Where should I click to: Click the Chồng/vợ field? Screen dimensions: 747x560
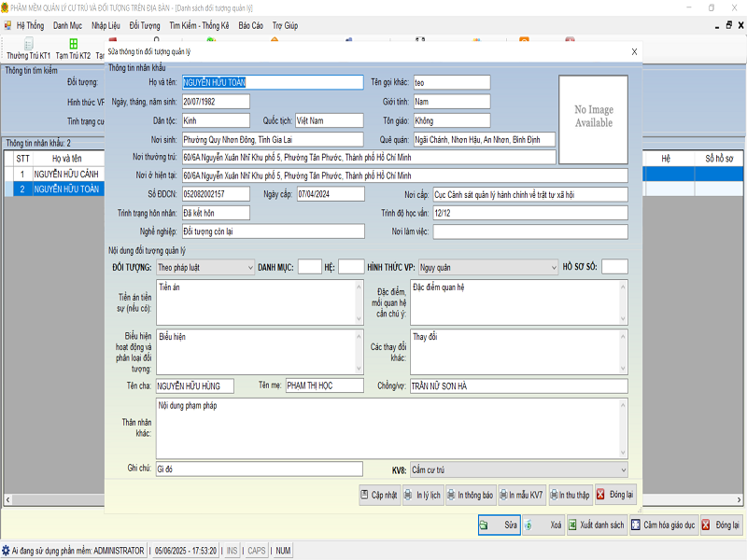[519, 385]
